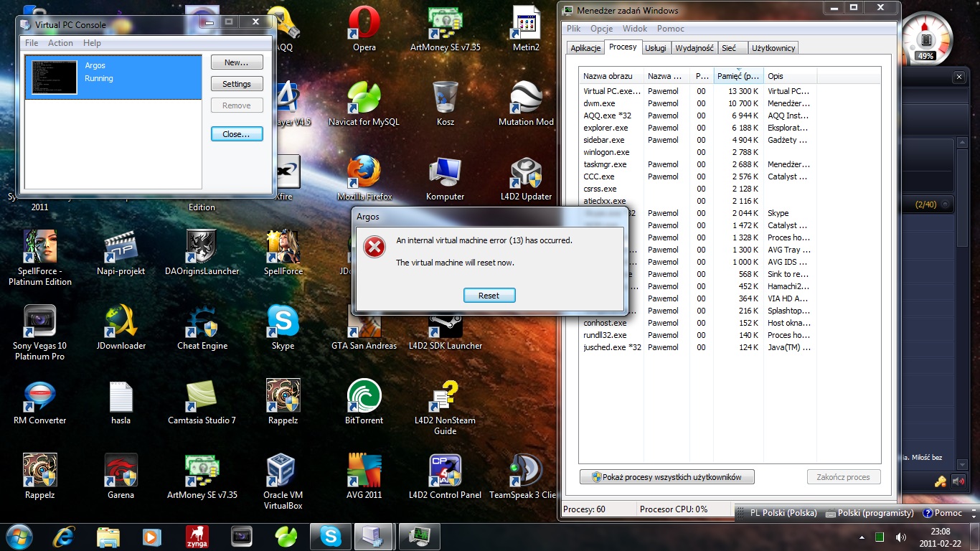Click PL Polski (Polska) on language bar
This screenshot has height=551, width=980.
coord(783,513)
